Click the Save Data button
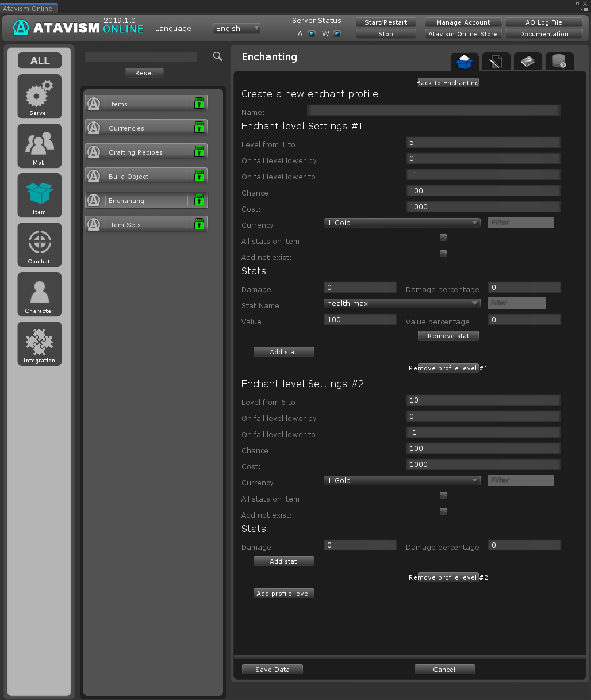 tap(273, 670)
